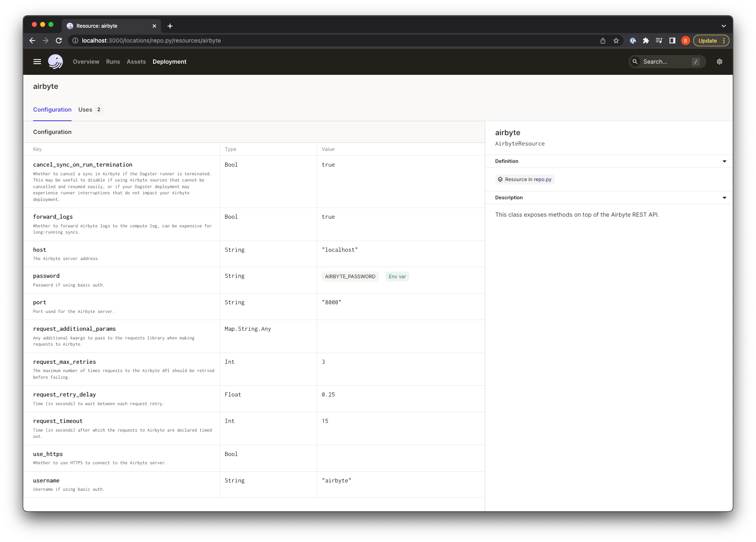Click the Key column header

pos(37,149)
